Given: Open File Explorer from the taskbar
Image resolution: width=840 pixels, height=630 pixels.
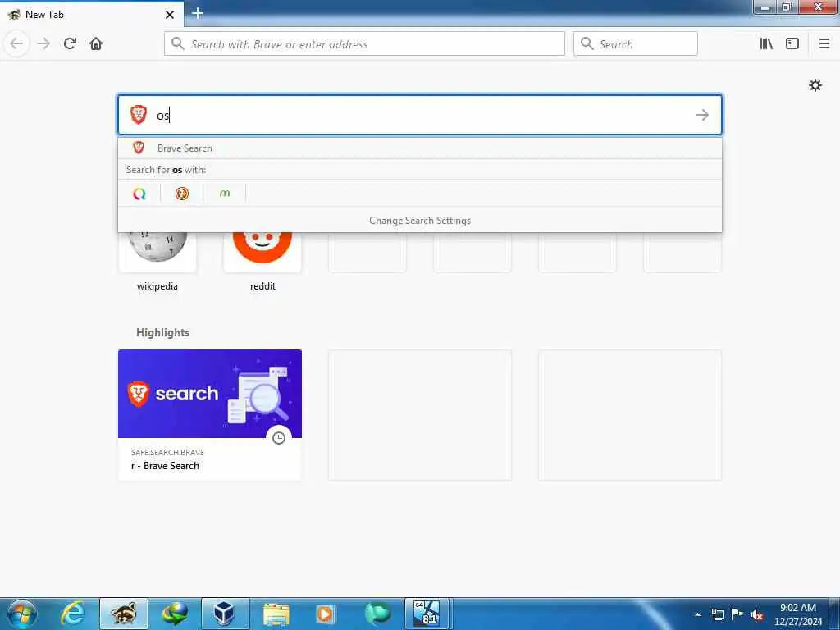Looking at the screenshot, I should pyautogui.click(x=276, y=614).
